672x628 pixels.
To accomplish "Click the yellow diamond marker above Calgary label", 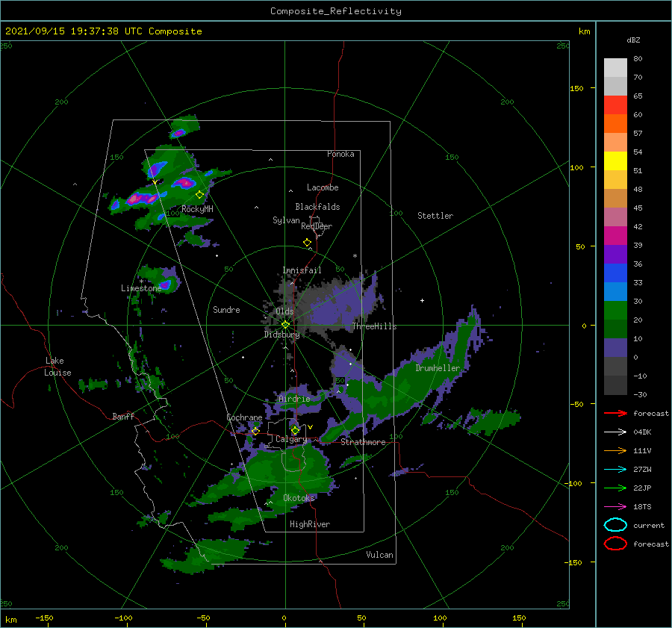I will [x=295, y=430].
